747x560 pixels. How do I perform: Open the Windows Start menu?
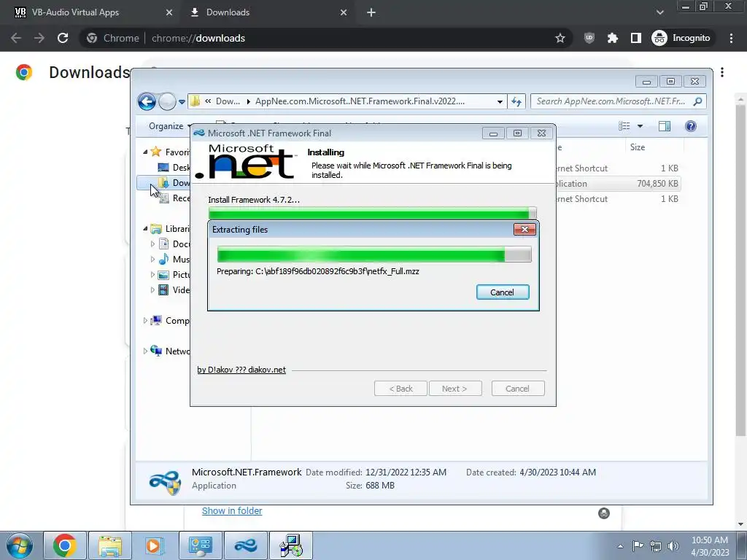tap(19, 545)
